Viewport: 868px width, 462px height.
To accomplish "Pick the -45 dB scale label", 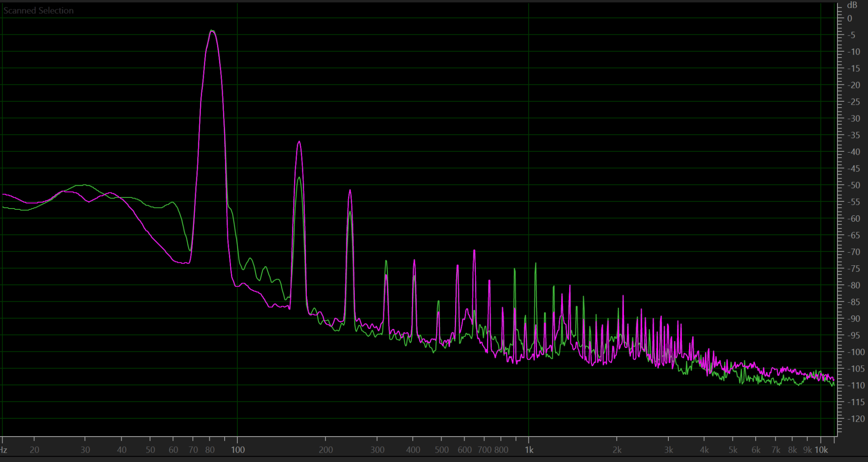I will pos(854,169).
